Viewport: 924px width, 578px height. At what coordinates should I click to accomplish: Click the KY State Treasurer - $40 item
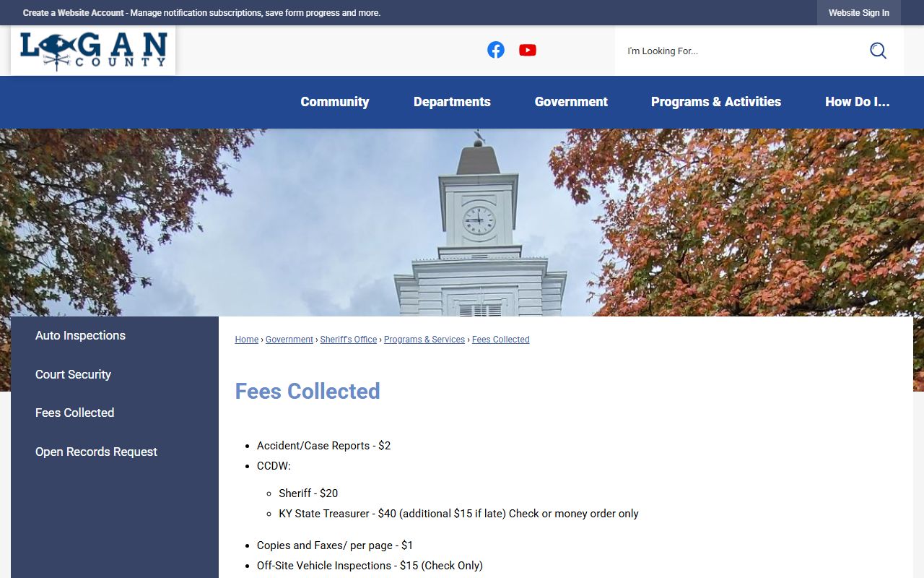(458, 514)
